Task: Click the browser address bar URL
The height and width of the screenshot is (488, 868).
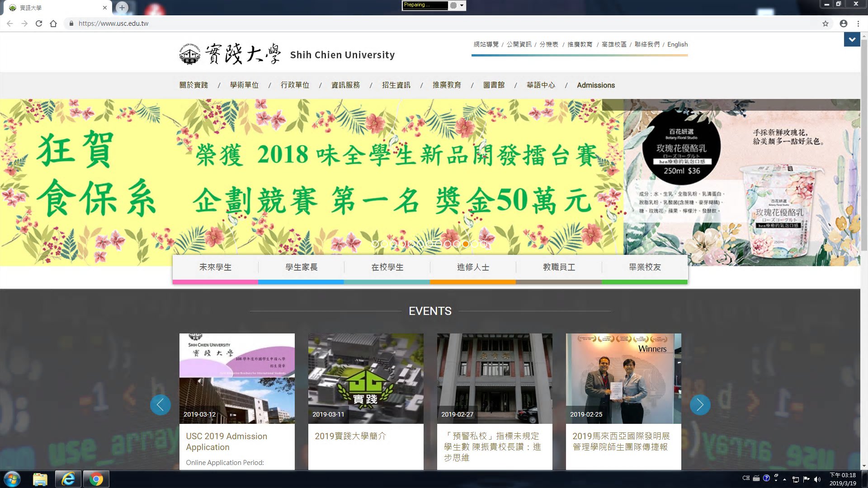Action: coord(113,23)
